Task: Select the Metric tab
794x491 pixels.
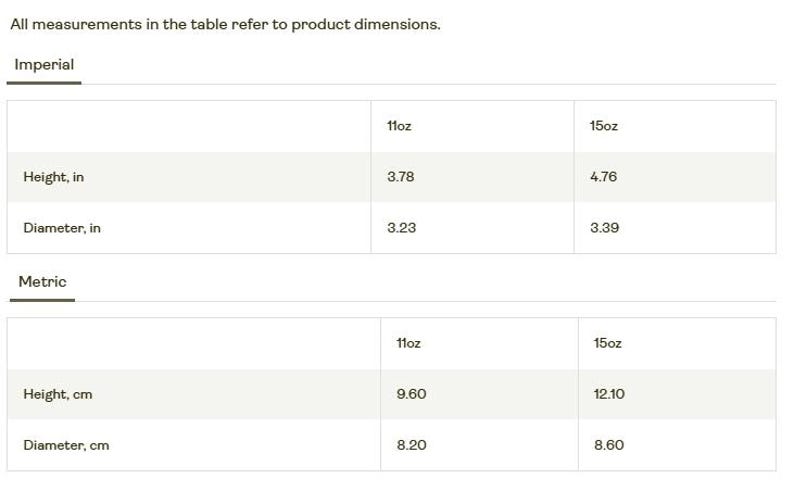Action: click(x=43, y=282)
